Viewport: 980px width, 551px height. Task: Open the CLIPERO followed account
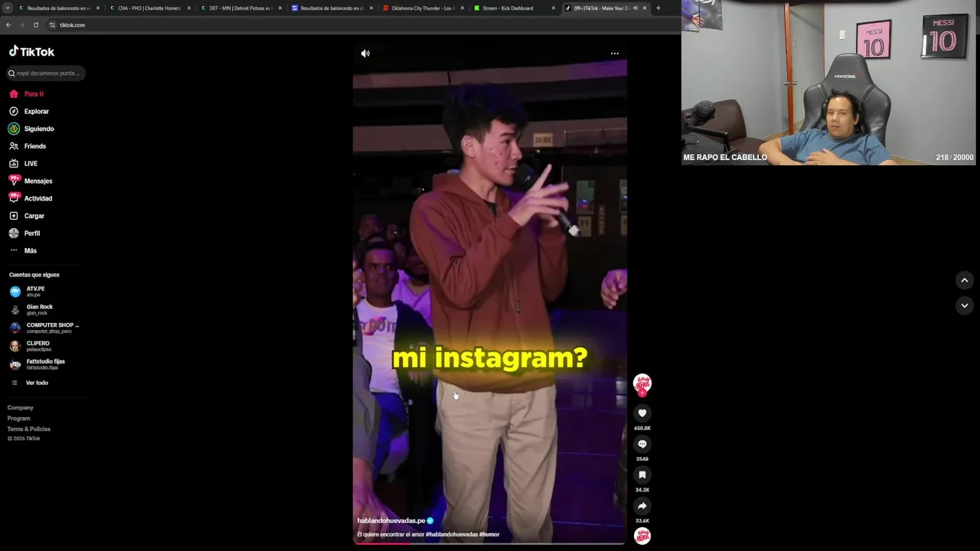pyautogui.click(x=32, y=346)
